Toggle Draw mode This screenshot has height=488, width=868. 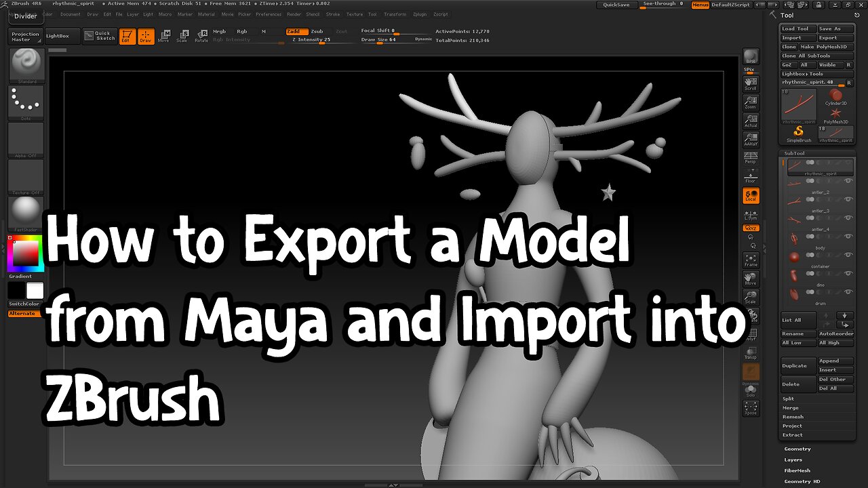(146, 37)
